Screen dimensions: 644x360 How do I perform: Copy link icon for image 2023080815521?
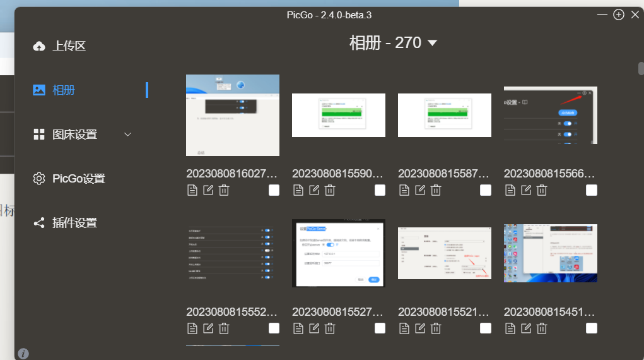[x=404, y=328]
